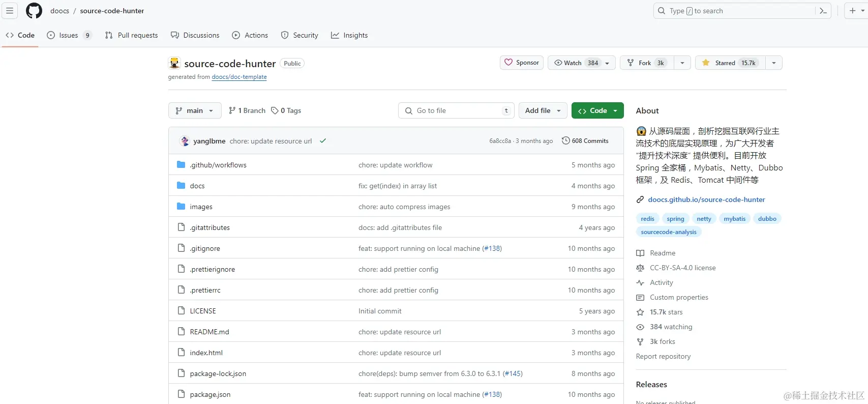
Task: Click the fork icon next to 3k forks
Action: click(640, 341)
